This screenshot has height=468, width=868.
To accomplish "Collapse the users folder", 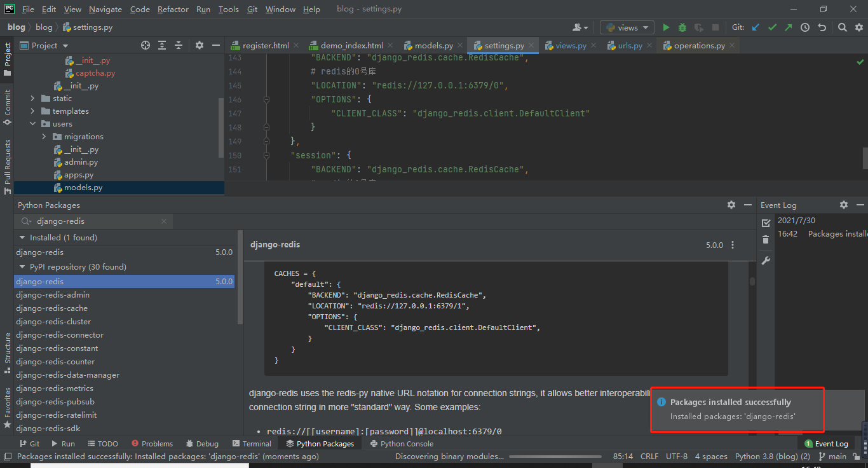I will coord(33,124).
